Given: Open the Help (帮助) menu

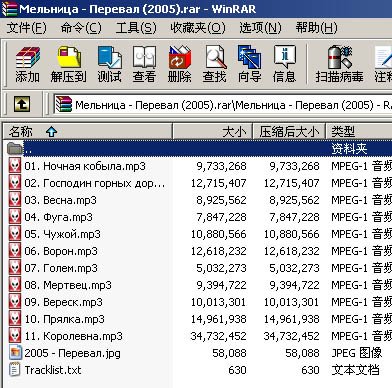Looking at the screenshot, I should click(317, 28).
